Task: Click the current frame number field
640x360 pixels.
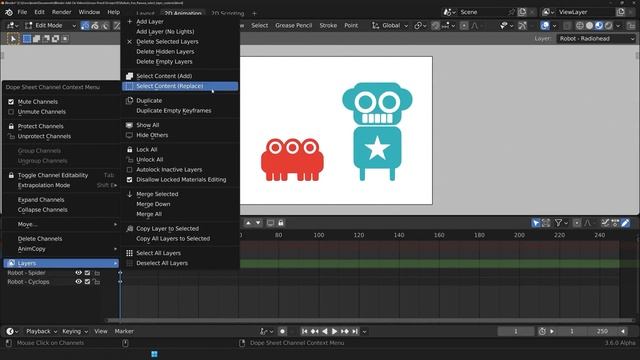Action: [x=516, y=331]
